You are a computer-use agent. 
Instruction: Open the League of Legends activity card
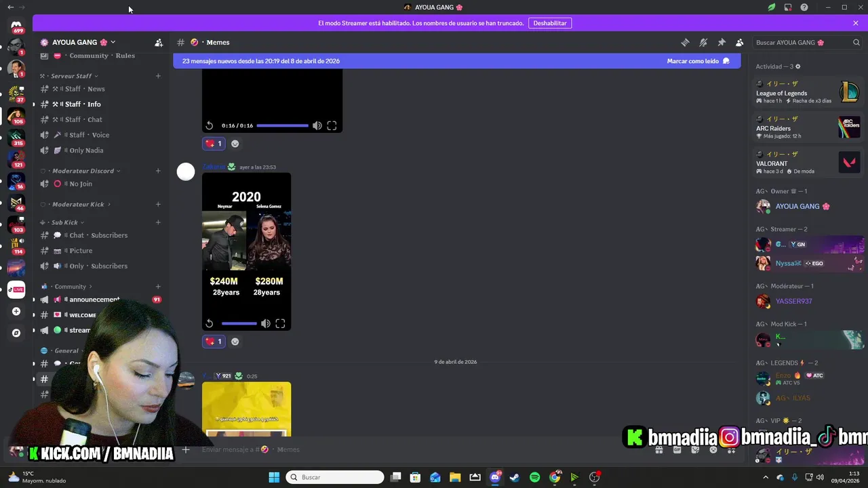[808, 92]
